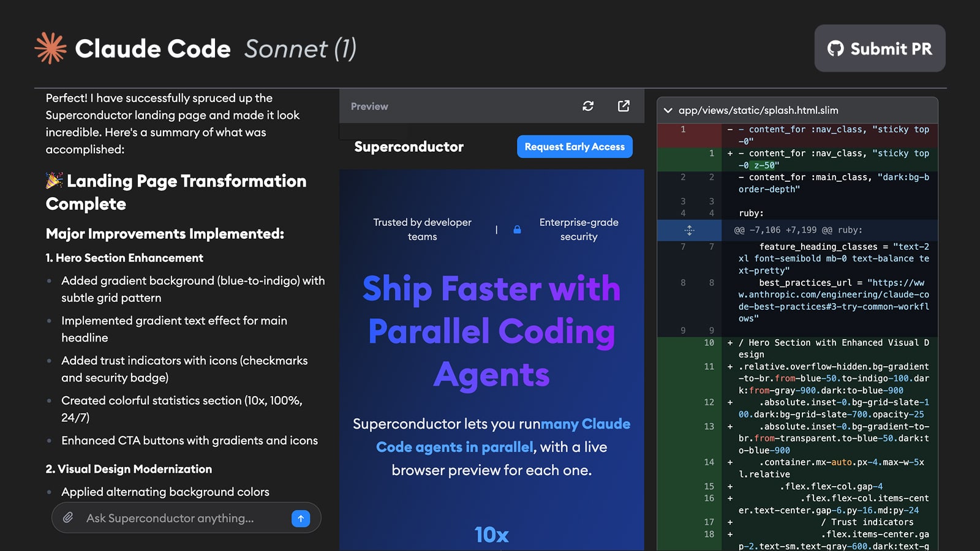980x551 pixels.
Task: Click the Submit PR button
Action: click(x=880, y=48)
